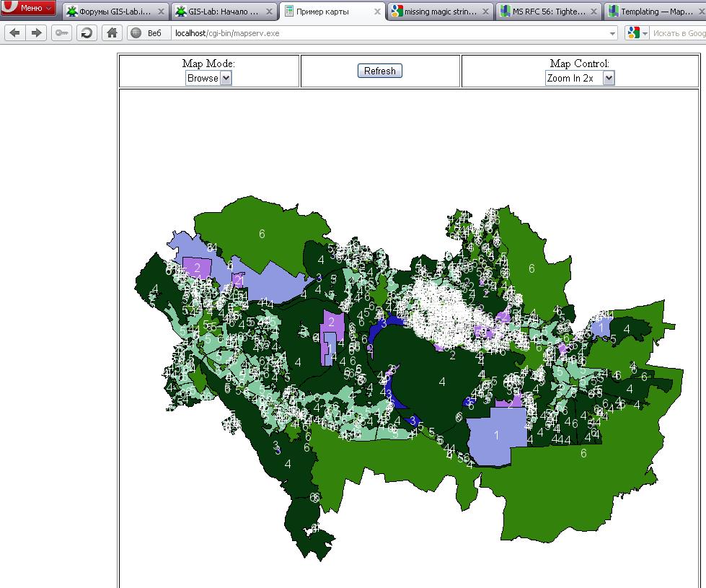Open the Map Mode Browse dropdown

click(208, 78)
